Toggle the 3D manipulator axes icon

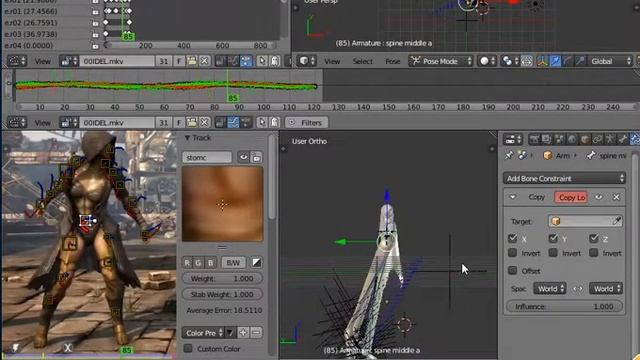point(542,61)
